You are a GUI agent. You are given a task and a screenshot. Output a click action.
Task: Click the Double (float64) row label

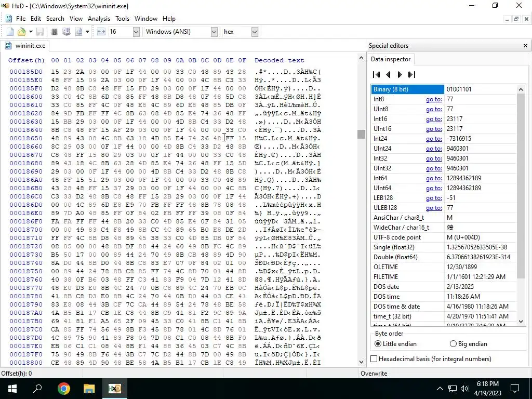(395, 257)
